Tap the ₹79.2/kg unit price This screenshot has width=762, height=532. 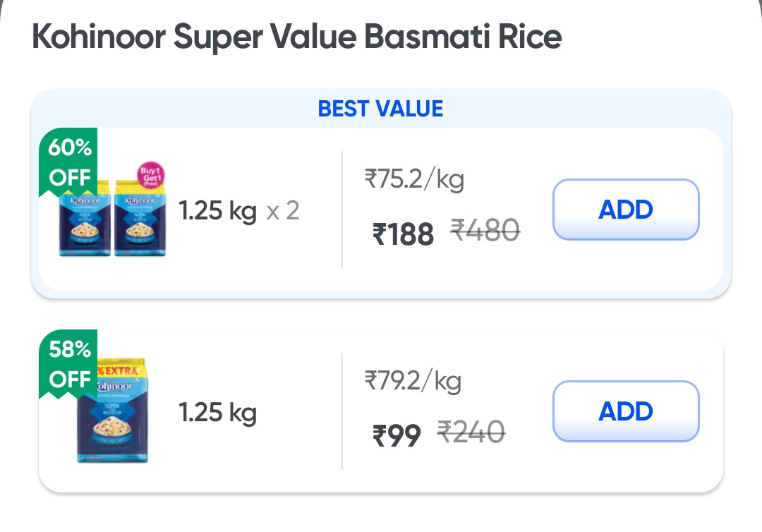point(413,382)
